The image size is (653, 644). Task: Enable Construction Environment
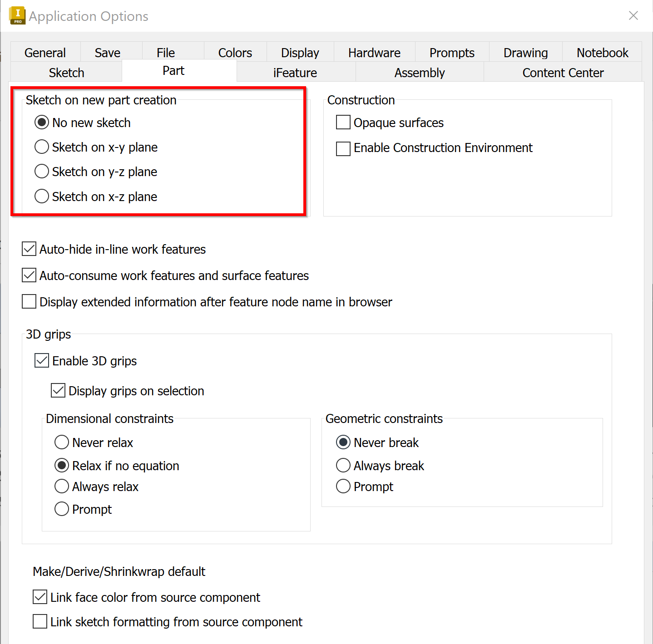pyautogui.click(x=343, y=148)
